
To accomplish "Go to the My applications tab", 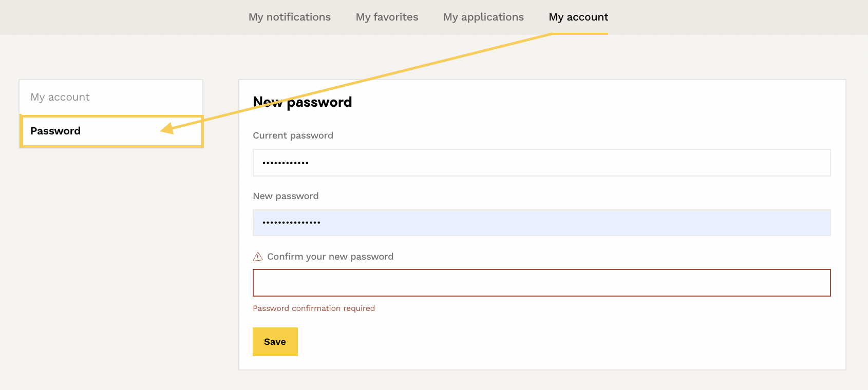I will pyautogui.click(x=483, y=17).
